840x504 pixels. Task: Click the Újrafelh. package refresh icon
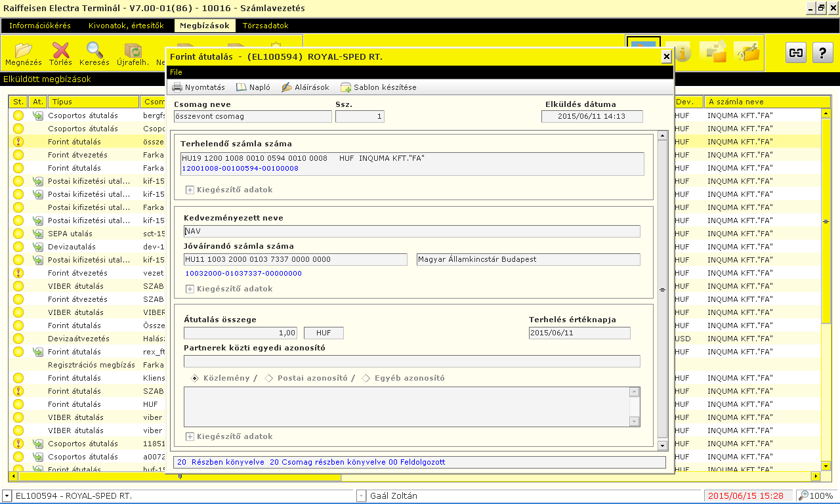coord(133,54)
